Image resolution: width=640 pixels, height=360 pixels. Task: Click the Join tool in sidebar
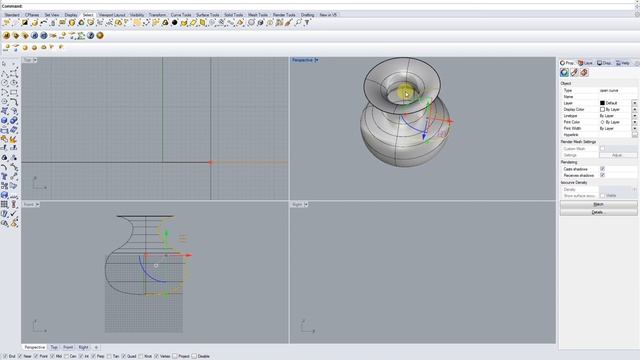point(4,139)
